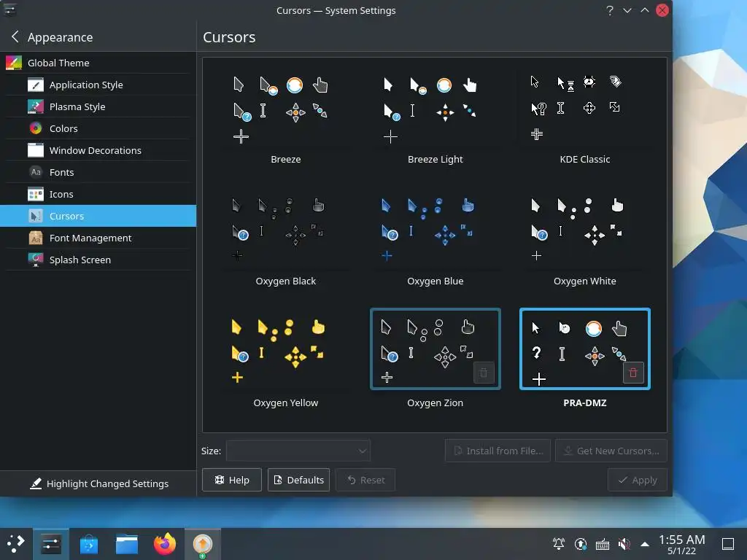Open Dolphin file manager from taskbar
Screen dimensions: 747x560
click(127, 544)
